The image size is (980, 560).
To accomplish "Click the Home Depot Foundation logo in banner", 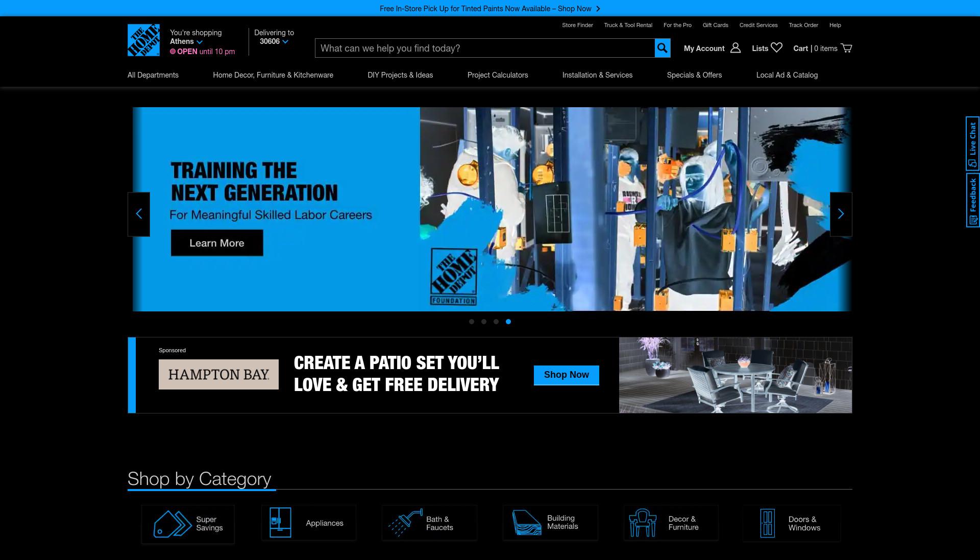I will tap(453, 276).
